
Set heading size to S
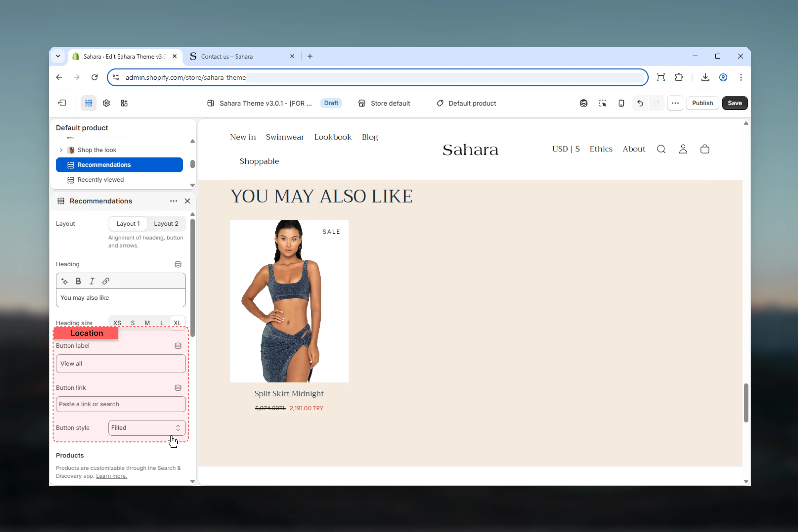pyautogui.click(x=133, y=323)
